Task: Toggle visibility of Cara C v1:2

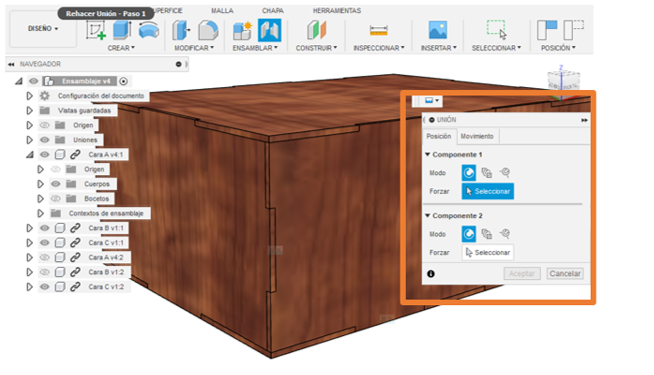Action: (x=45, y=287)
